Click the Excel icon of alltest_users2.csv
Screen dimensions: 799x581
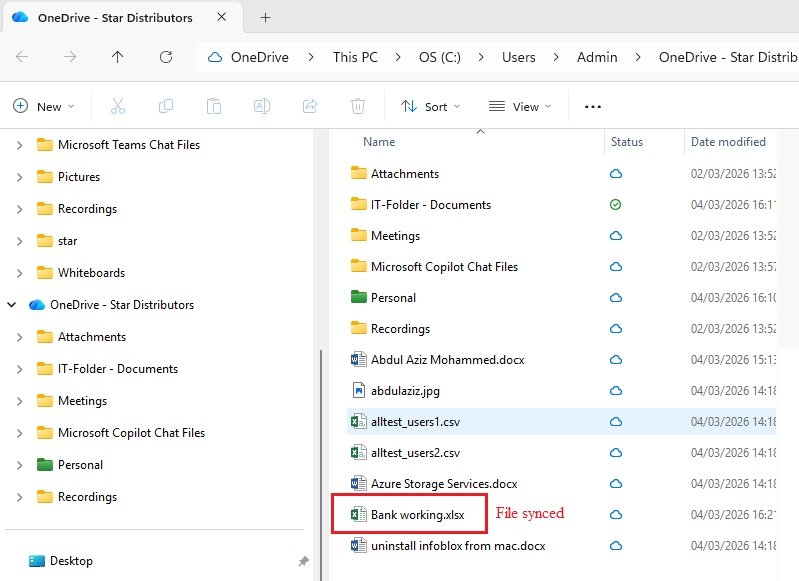(x=358, y=453)
